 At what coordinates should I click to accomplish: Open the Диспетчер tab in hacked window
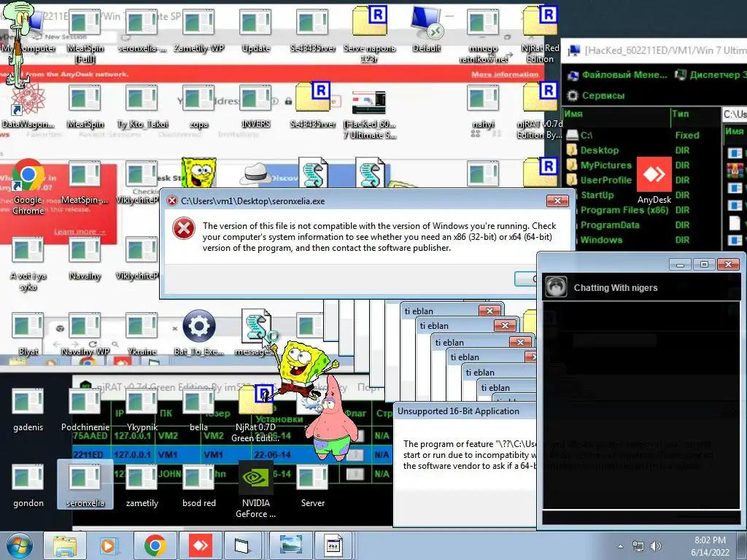pyautogui.click(x=711, y=75)
